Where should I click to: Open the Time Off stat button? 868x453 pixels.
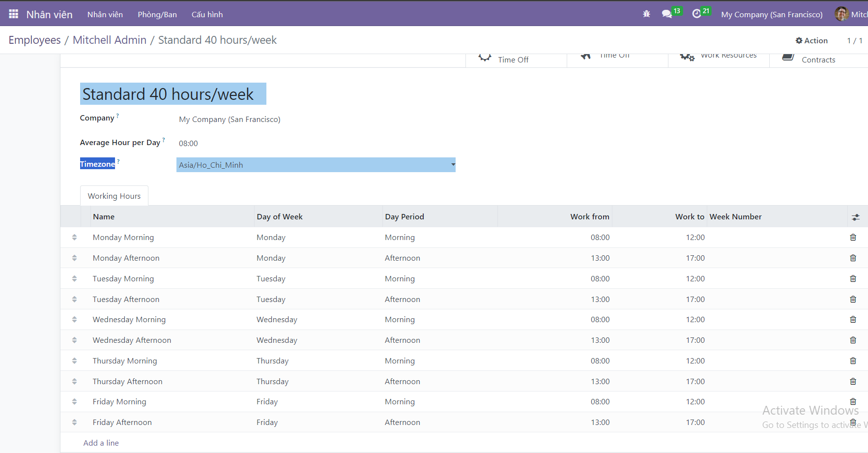(513, 60)
